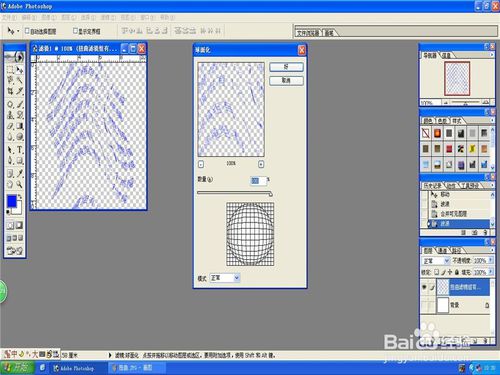Select the Crop tool

[10, 91]
